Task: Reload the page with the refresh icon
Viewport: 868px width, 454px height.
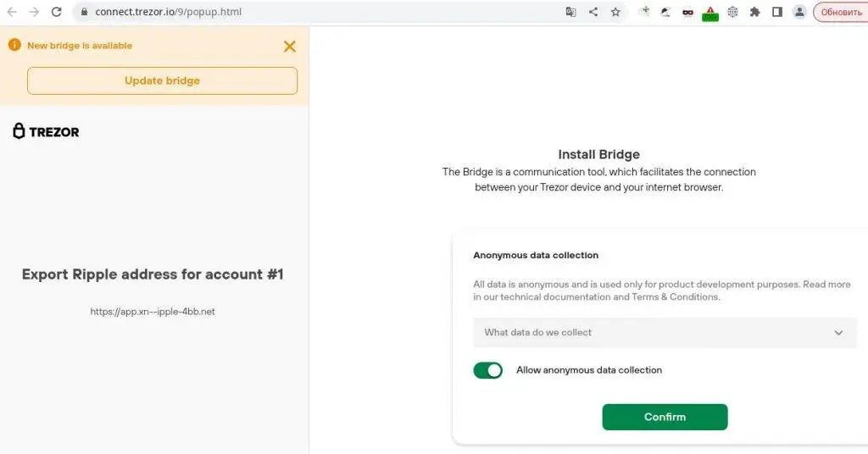Action: [57, 12]
